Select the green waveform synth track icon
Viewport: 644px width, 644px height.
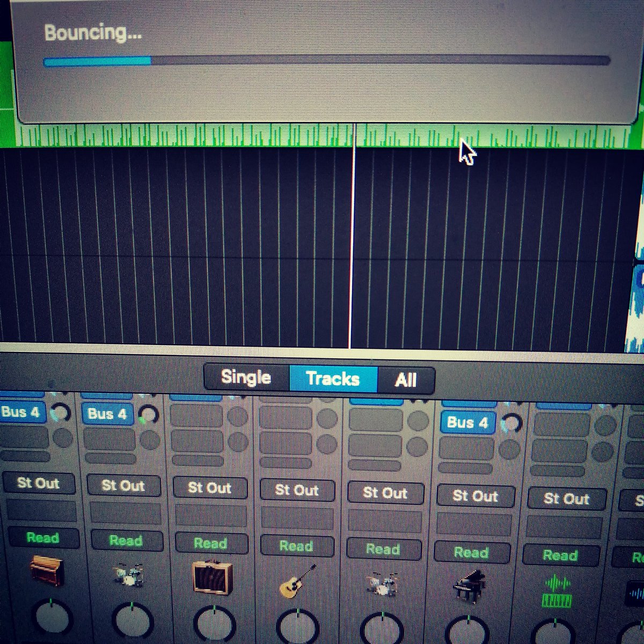click(x=558, y=591)
